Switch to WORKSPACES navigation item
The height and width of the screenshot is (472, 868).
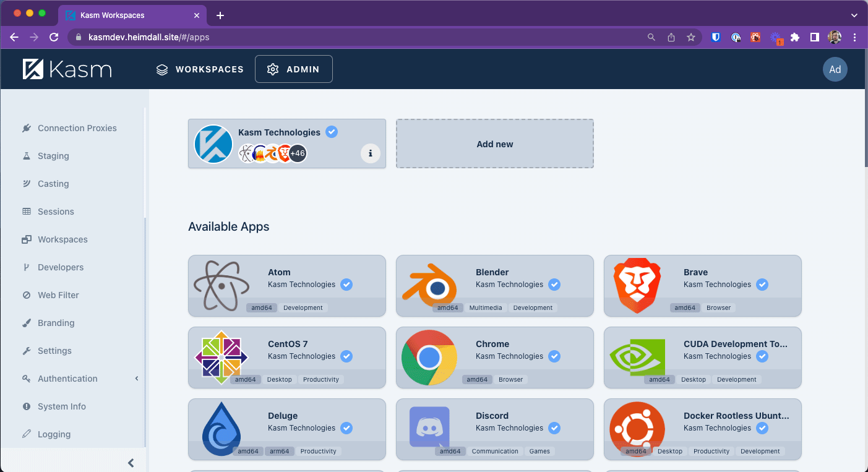pyautogui.click(x=200, y=69)
